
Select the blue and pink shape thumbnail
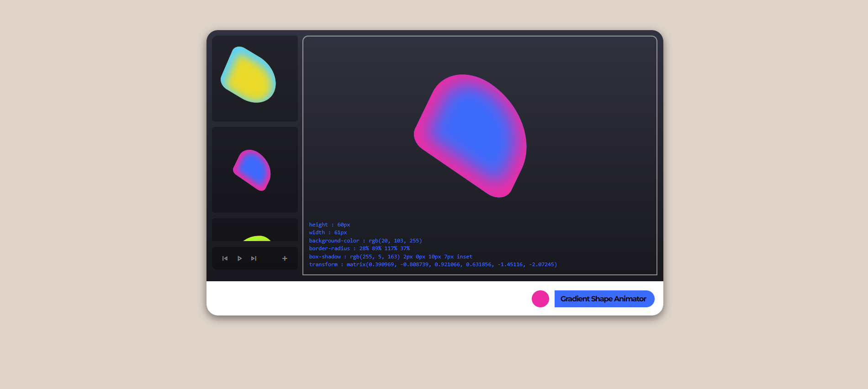[254, 170]
